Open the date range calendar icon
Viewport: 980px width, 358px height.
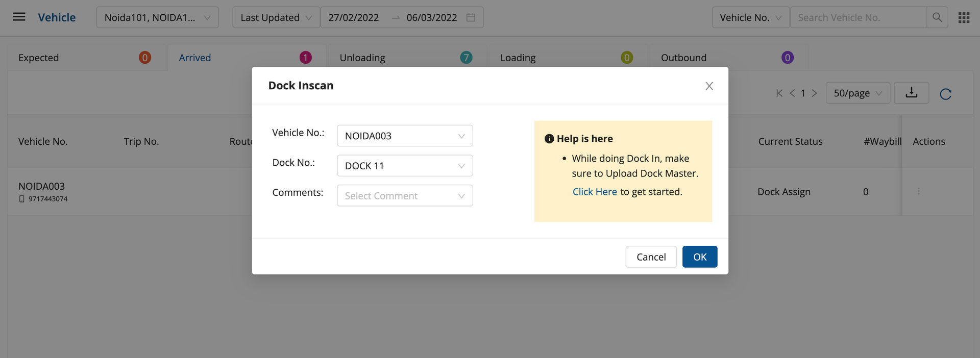(x=471, y=17)
